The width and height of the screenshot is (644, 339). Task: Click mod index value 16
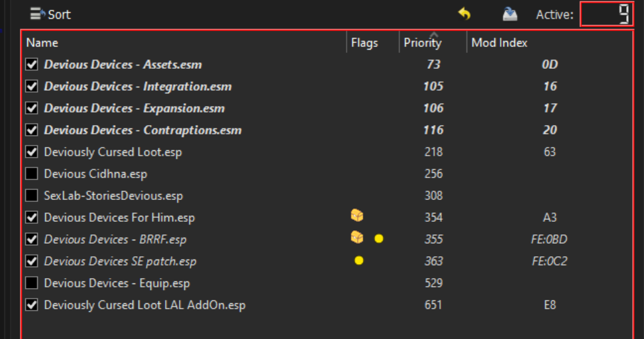(x=549, y=86)
